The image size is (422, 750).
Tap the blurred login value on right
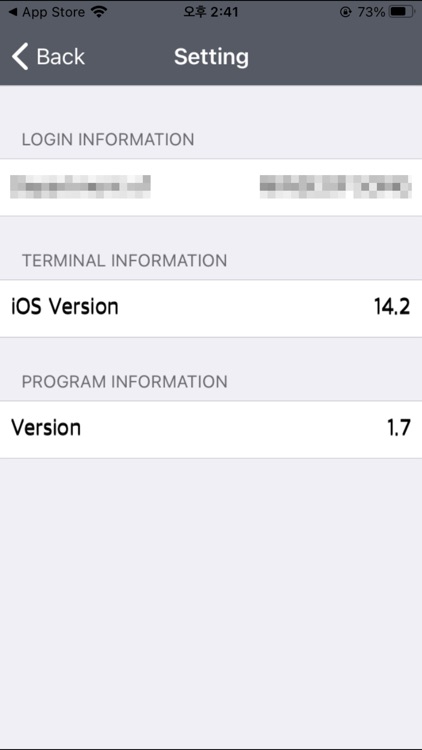(x=335, y=187)
